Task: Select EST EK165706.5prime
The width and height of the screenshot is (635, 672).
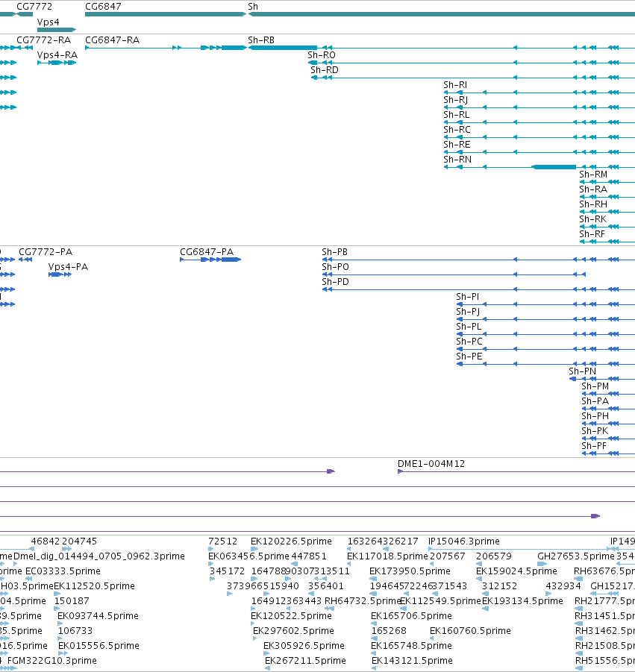Action: (412, 616)
